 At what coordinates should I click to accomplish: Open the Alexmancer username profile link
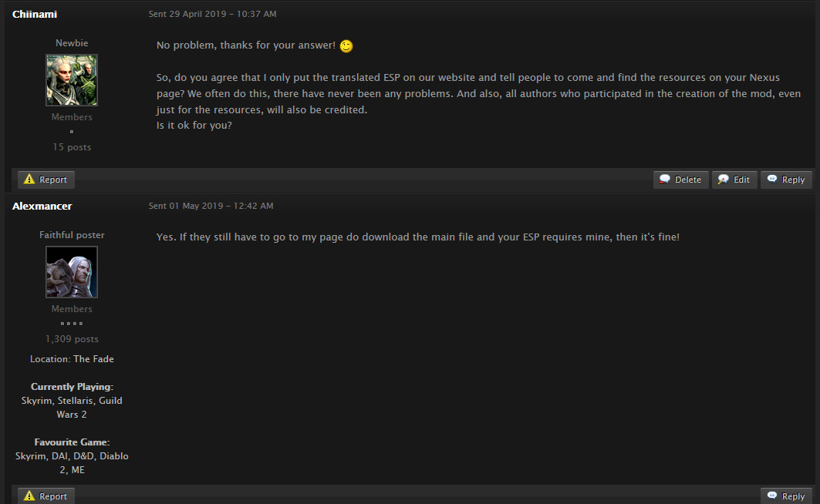(x=42, y=206)
